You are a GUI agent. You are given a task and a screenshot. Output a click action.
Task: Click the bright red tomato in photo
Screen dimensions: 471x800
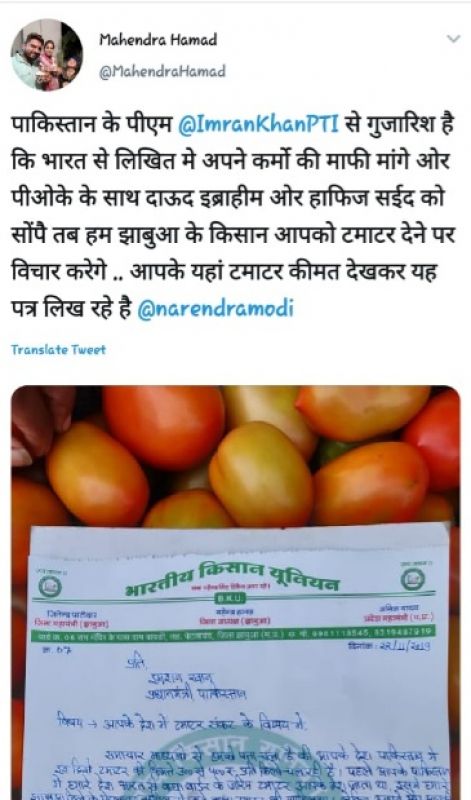tap(433, 438)
